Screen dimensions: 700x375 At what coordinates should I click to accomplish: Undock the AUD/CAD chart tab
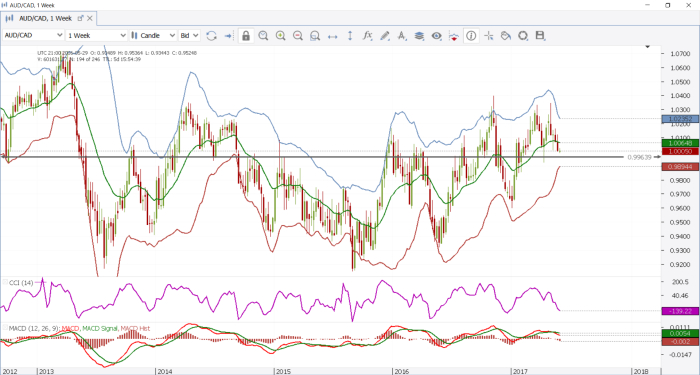tap(81, 18)
